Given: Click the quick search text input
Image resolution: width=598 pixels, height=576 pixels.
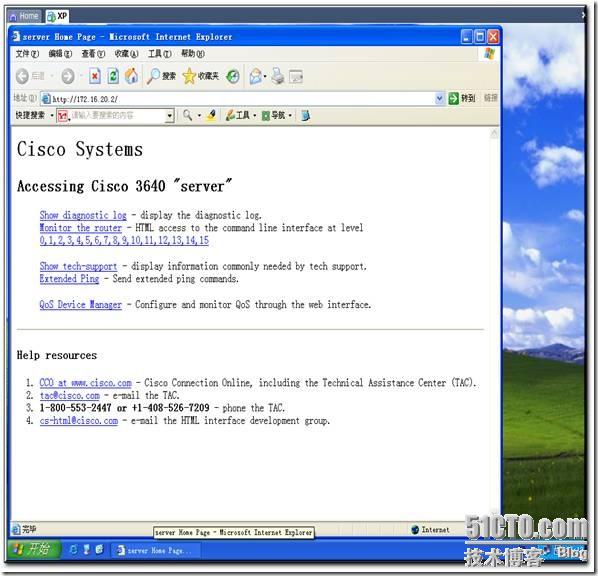Looking at the screenshot, I should click(118, 115).
